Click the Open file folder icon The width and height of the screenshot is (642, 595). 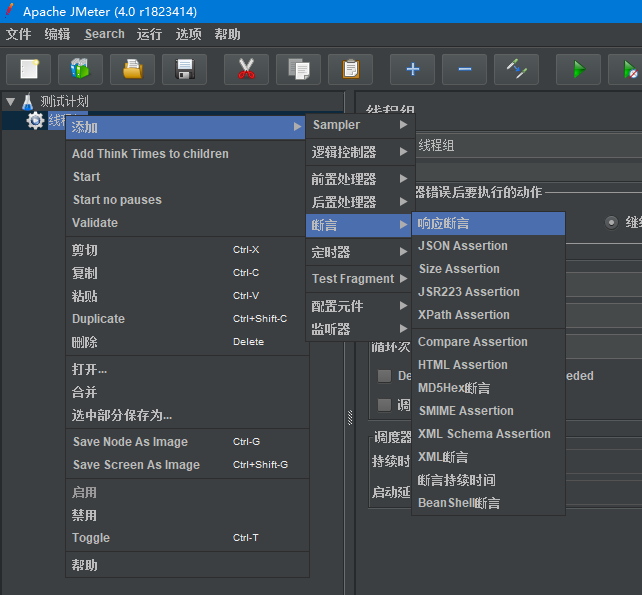click(x=132, y=69)
